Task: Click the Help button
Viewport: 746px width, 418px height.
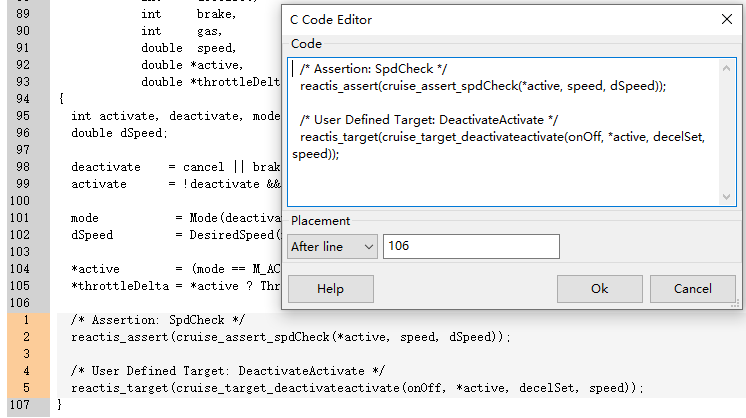Action: coord(330,288)
